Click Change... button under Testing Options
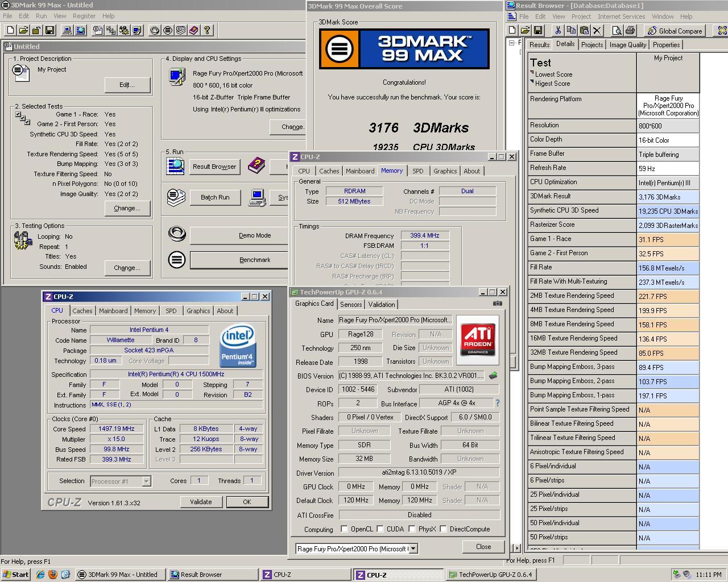The image size is (728, 582). tap(127, 268)
